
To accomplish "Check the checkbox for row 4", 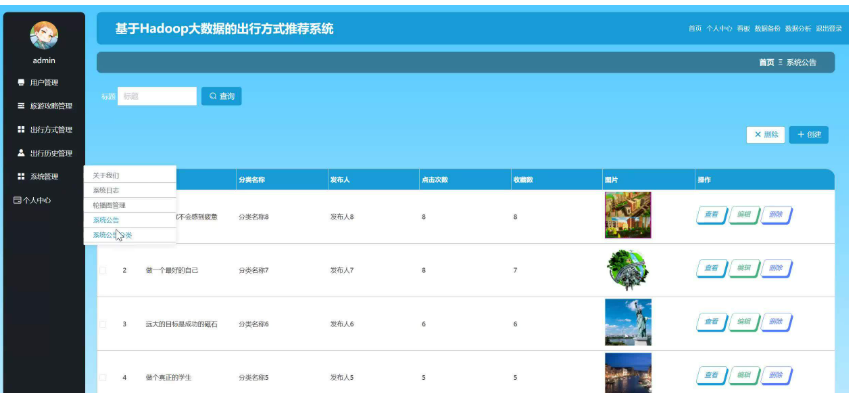I will 103,377.
